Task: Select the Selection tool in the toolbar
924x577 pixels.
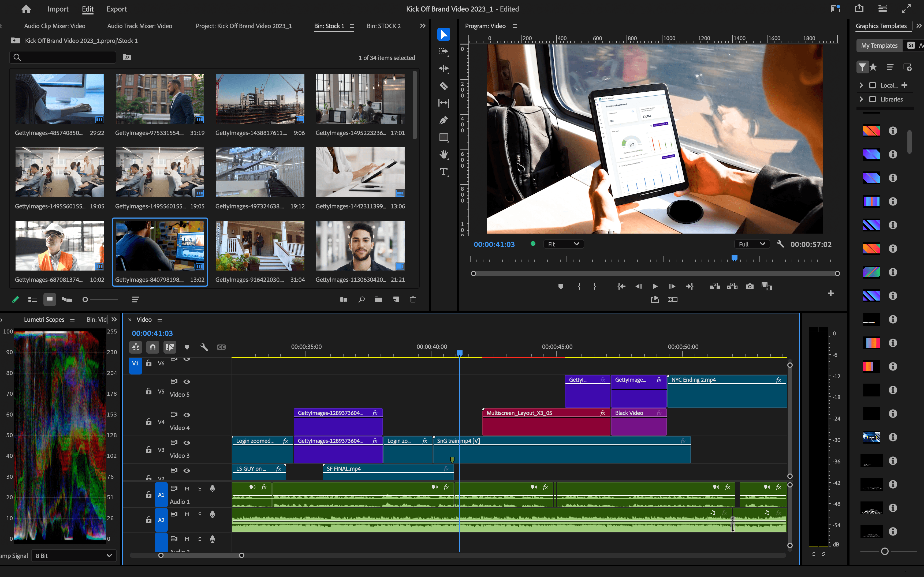Action: tap(444, 34)
